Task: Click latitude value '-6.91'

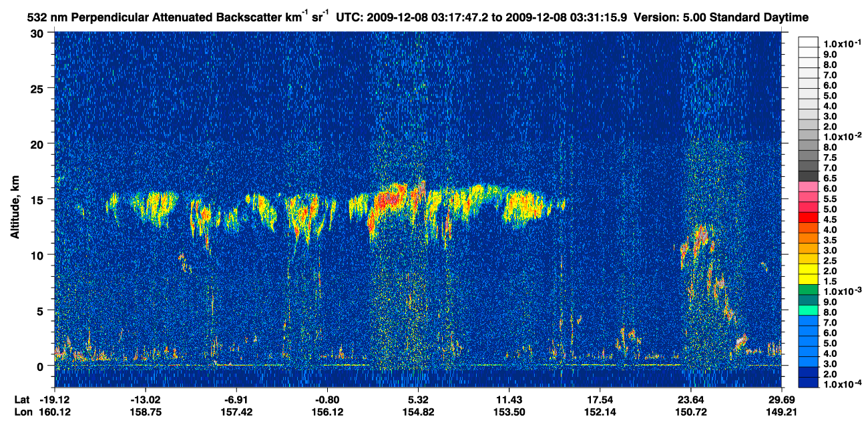Action: (x=236, y=400)
